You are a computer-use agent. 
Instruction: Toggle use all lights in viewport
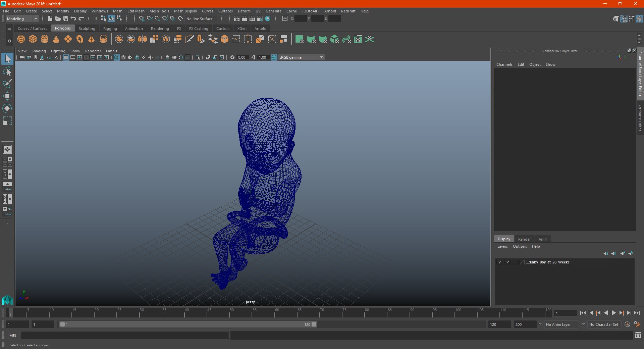pos(150,57)
